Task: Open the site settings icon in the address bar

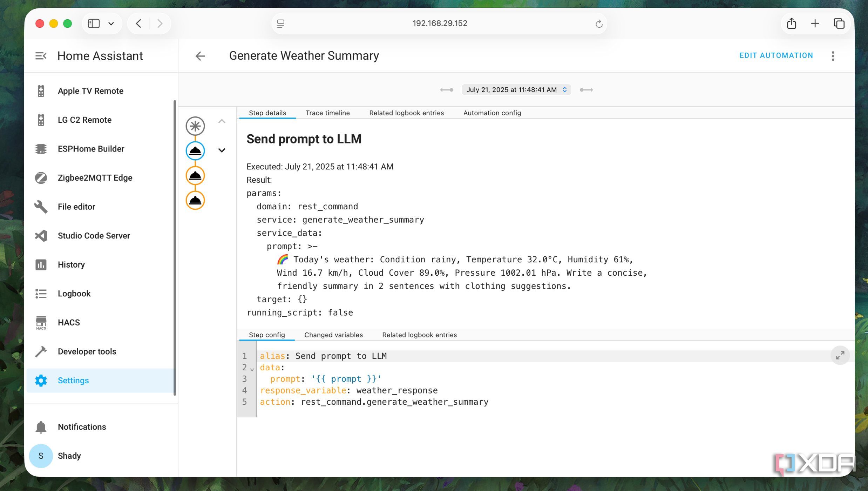Action: [280, 23]
